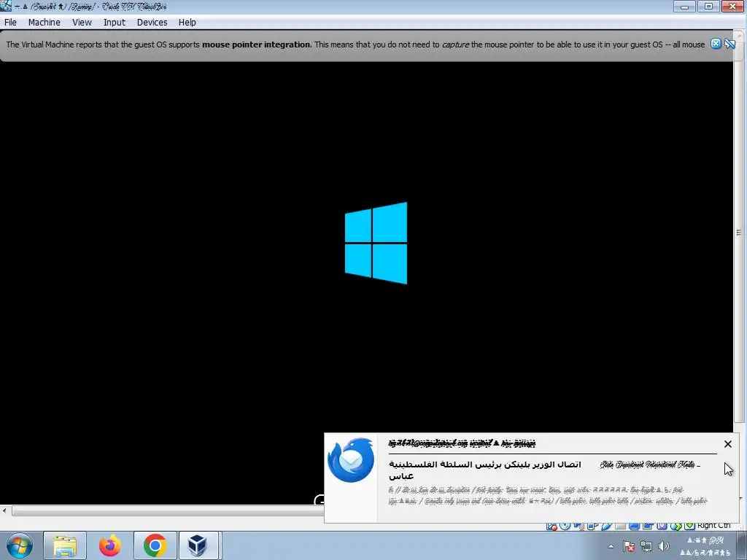
Task: Click the VirtualBox window title icon
Action: coord(6,6)
